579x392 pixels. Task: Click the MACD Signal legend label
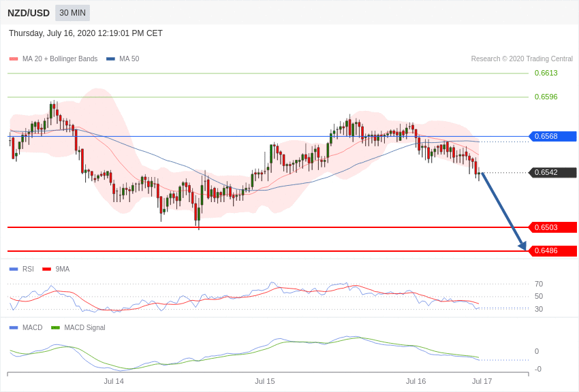click(84, 327)
